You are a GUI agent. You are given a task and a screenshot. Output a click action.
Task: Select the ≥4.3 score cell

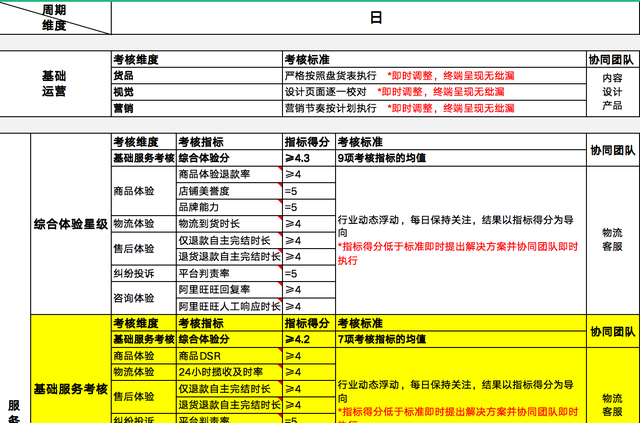coord(308,158)
